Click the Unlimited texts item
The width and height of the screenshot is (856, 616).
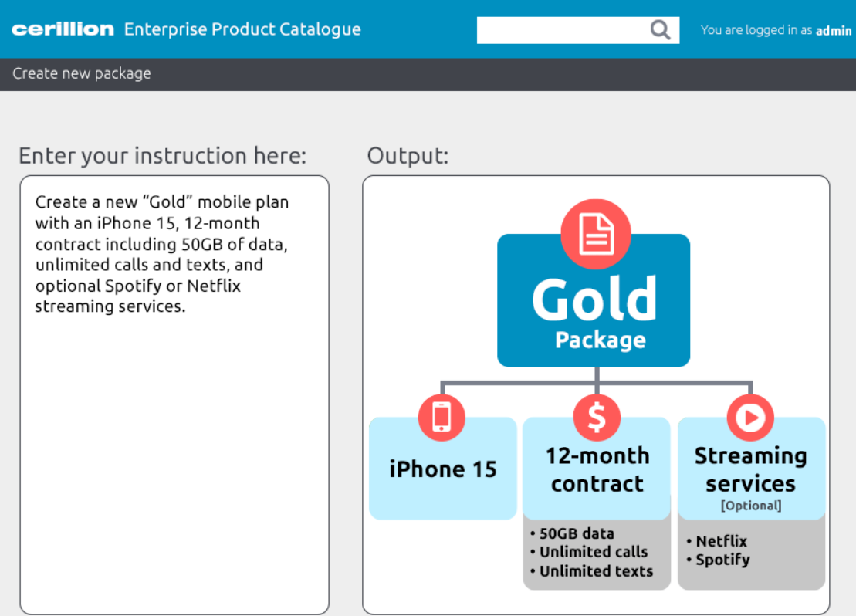coord(595,571)
